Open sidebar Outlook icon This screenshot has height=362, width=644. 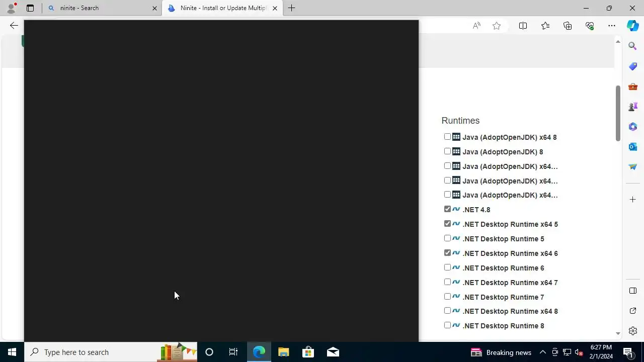633,147
